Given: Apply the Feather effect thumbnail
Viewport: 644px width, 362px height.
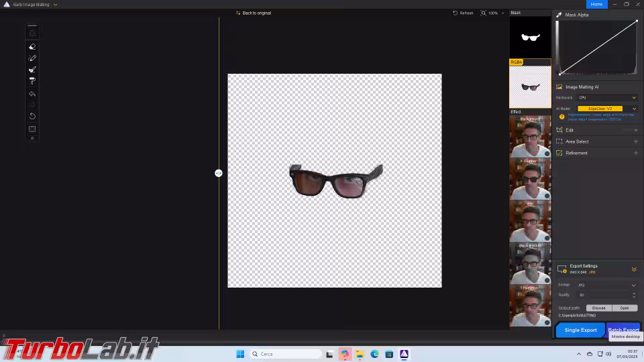Looking at the screenshot, I should (530, 179).
